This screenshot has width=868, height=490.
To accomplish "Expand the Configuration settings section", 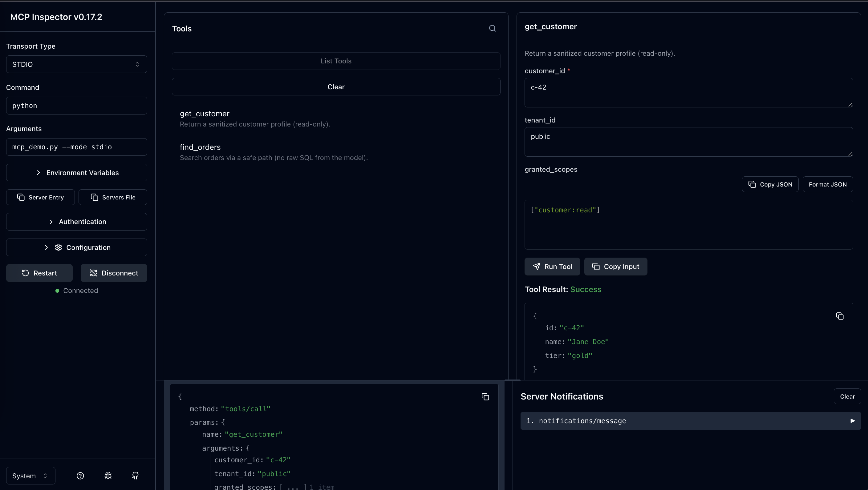I will pyautogui.click(x=76, y=247).
